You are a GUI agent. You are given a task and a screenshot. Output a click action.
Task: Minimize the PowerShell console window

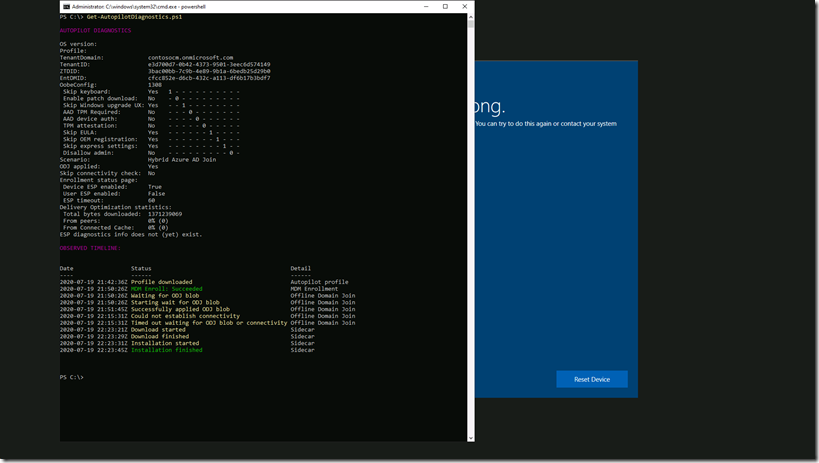click(x=424, y=6)
